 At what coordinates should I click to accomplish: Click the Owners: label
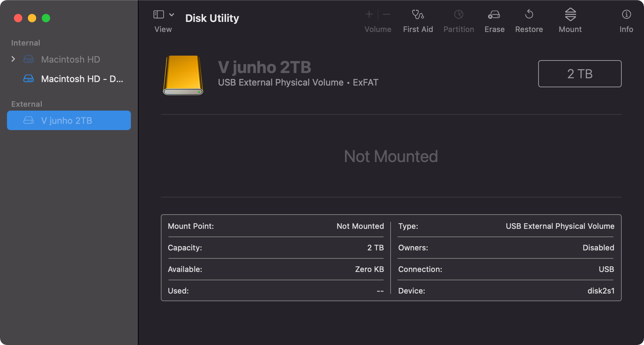(413, 248)
